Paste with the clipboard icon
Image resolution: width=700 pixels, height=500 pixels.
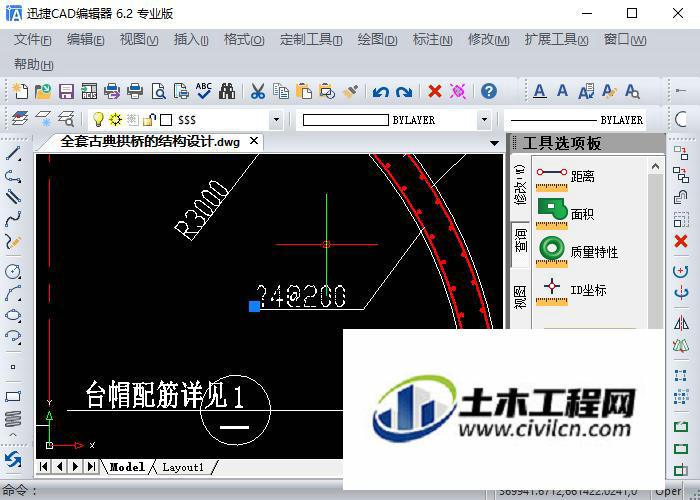click(x=304, y=92)
